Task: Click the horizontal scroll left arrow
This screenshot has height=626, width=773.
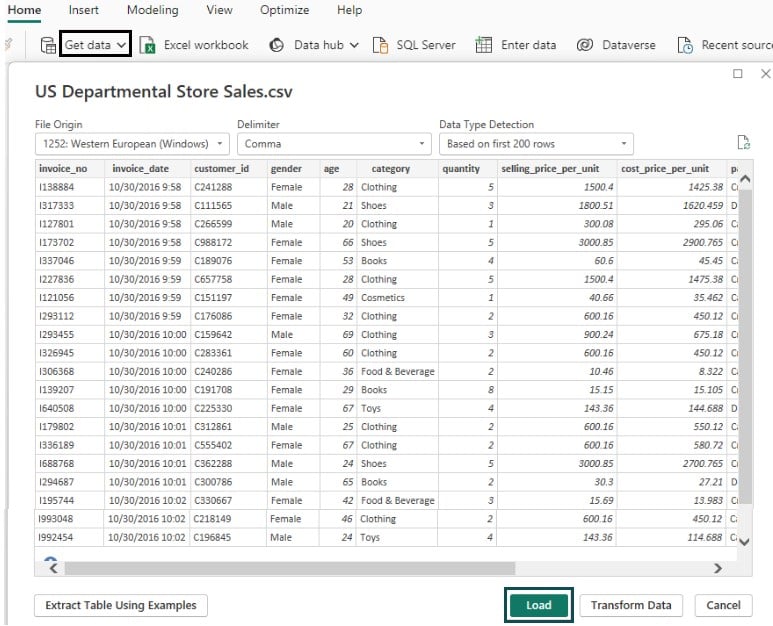Action: point(53,568)
